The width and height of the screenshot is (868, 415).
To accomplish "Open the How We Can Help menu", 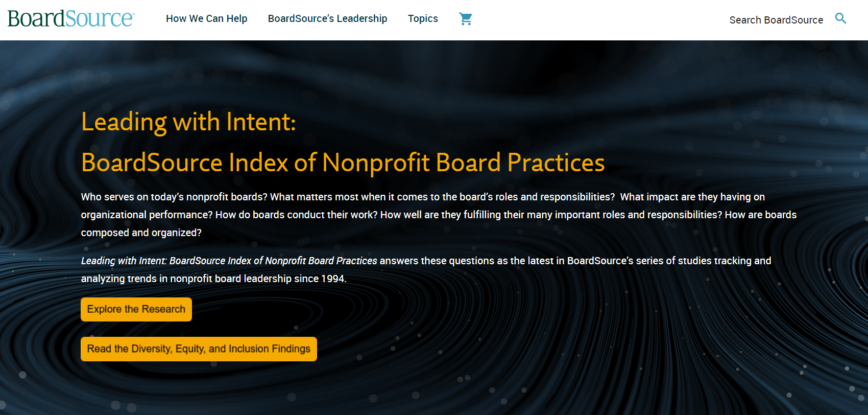I will (206, 19).
